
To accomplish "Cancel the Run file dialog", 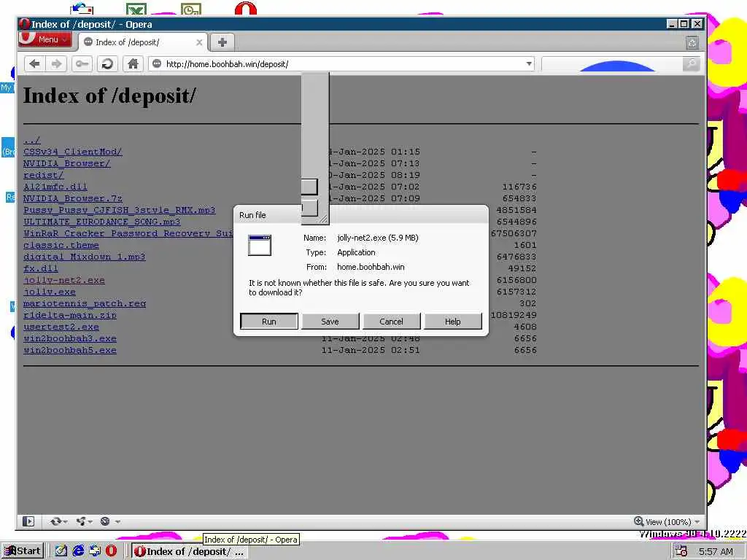I will point(391,322).
